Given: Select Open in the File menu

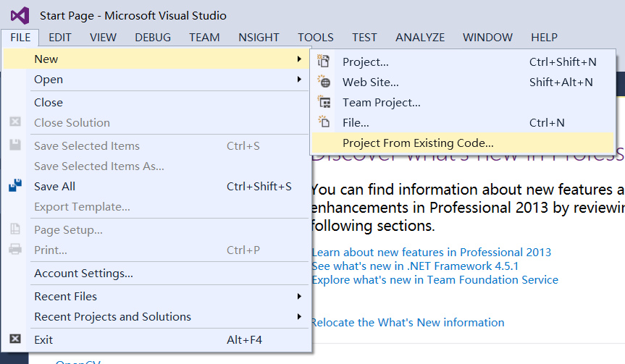Looking at the screenshot, I should (x=157, y=80).
